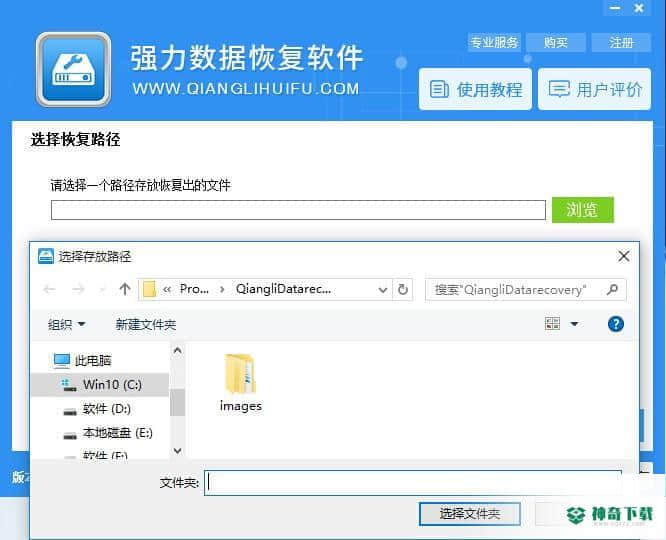The height and width of the screenshot is (540, 666).
Task: Select 软件 (D:) drive
Action: point(96,409)
